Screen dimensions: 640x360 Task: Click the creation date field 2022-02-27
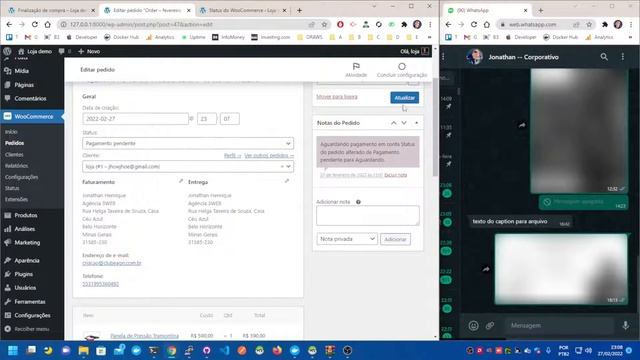tap(135, 119)
